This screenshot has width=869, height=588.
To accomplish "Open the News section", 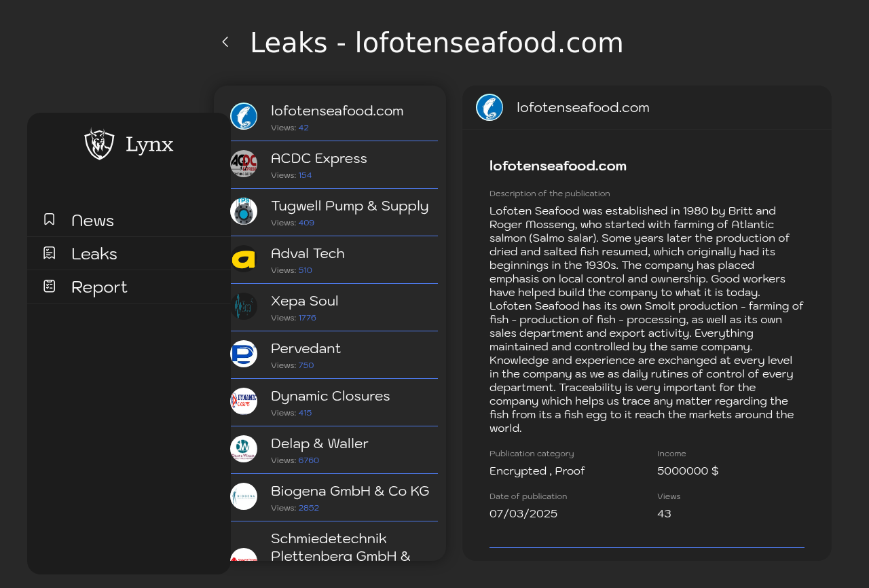I will (x=129, y=220).
